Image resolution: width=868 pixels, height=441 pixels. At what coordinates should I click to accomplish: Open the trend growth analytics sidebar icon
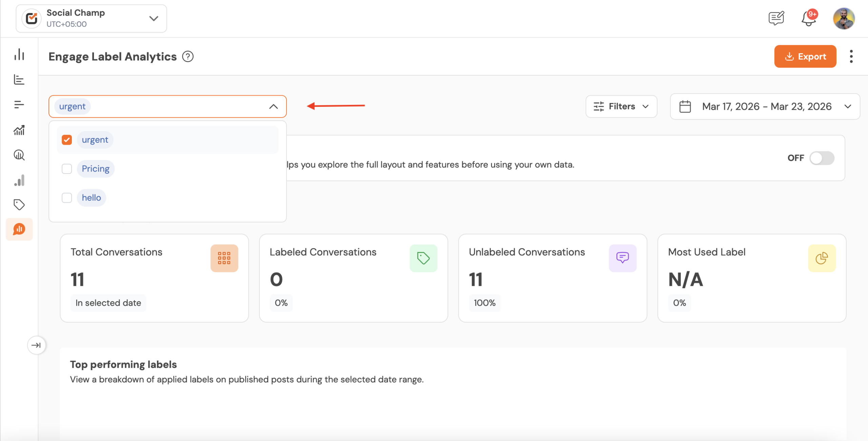coord(19,130)
